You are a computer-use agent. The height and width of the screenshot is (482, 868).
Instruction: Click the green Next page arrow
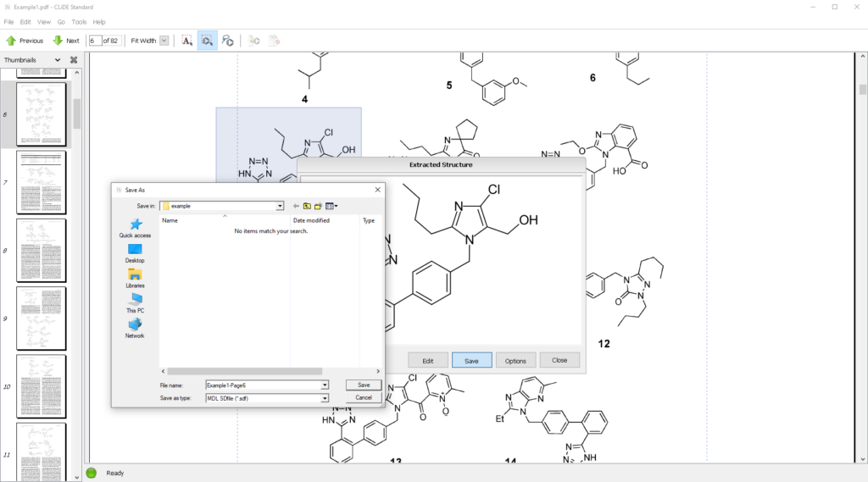[x=58, y=41]
